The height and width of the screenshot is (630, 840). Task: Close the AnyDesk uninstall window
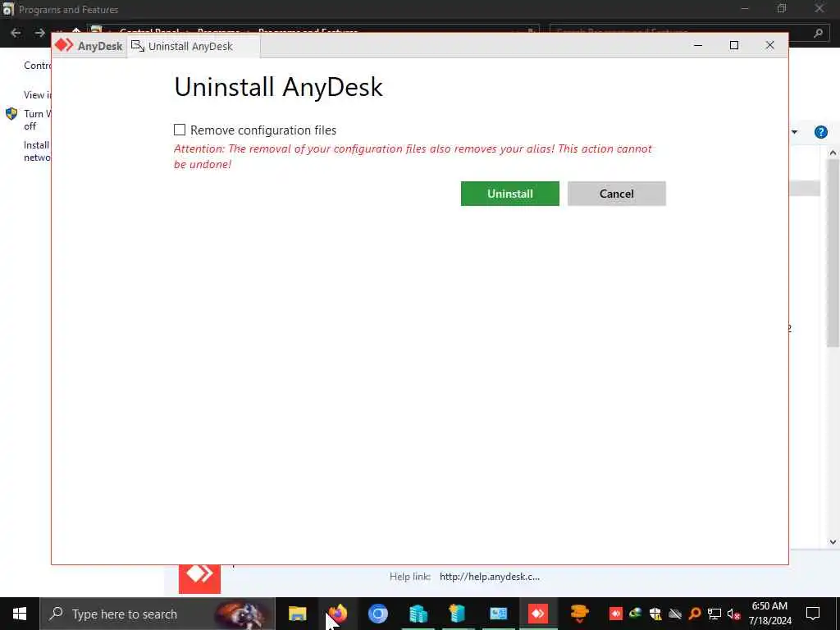click(x=769, y=46)
